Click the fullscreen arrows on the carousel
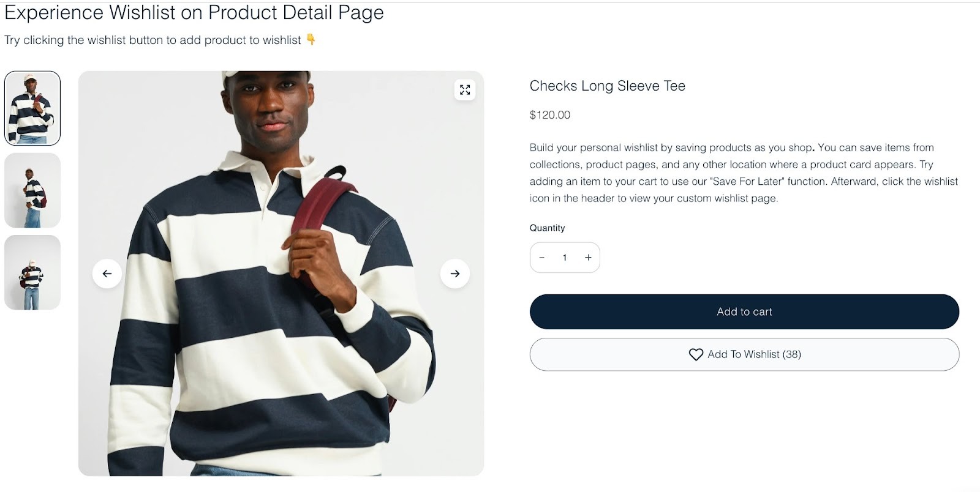This screenshot has width=980, height=492. pos(465,90)
